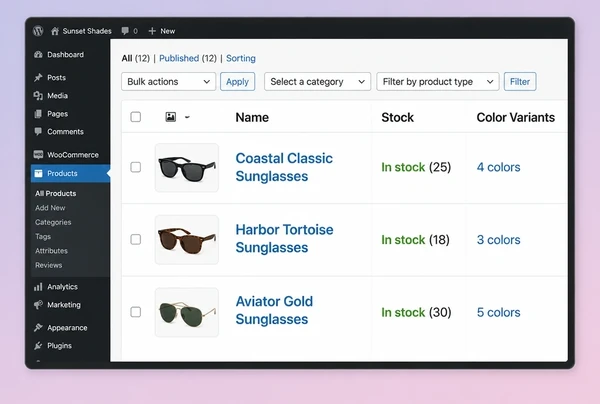The width and height of the screenshot is (600, 404).
Task: Click the Color Variants column header
Action: [x=515, y=117]
